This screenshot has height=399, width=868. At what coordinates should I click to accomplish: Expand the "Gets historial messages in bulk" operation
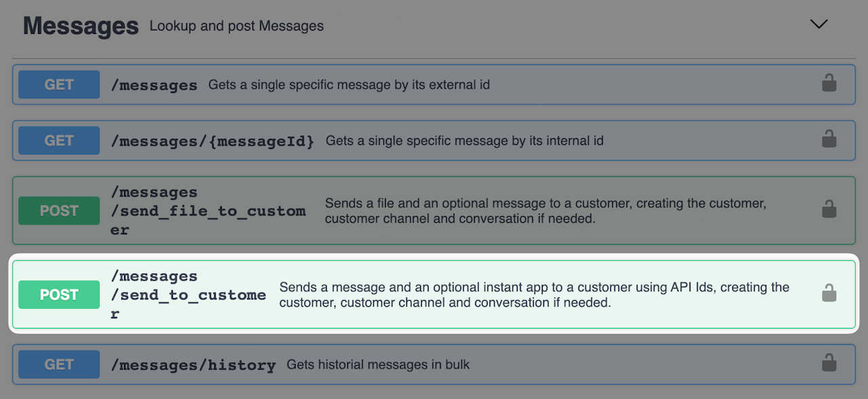[378, 365]
